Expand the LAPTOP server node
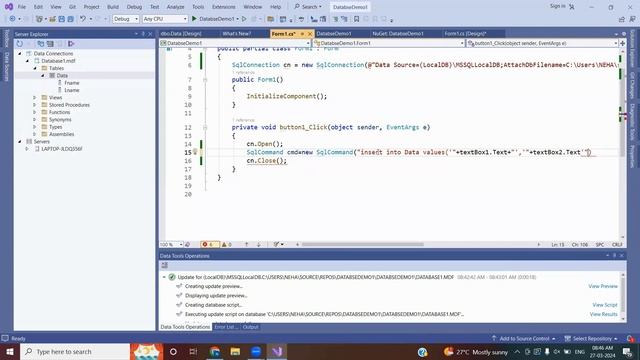Image resolution: width=640 pixels, height=360 pixels. click(27, 149)
